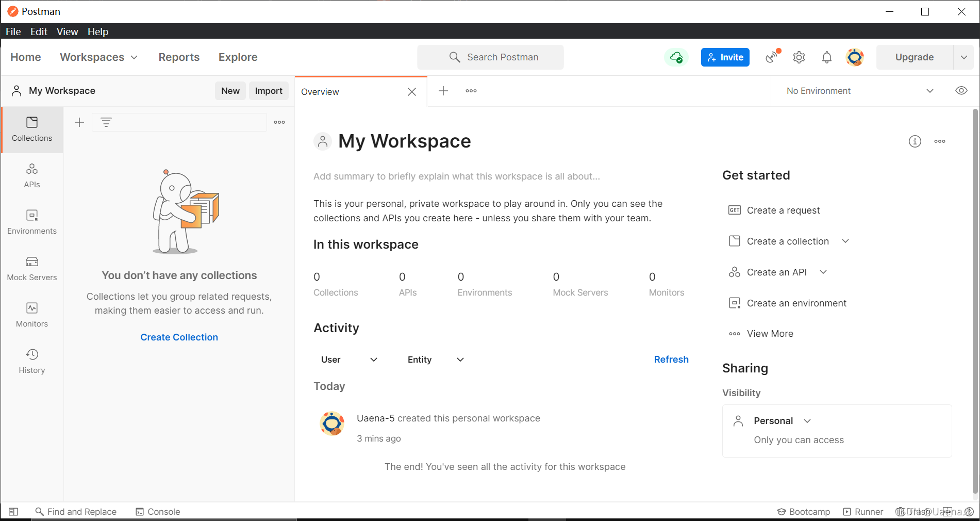Open the Monitors sidebar panel
This screenshot has width=980, height=521.
coord(32,315)
